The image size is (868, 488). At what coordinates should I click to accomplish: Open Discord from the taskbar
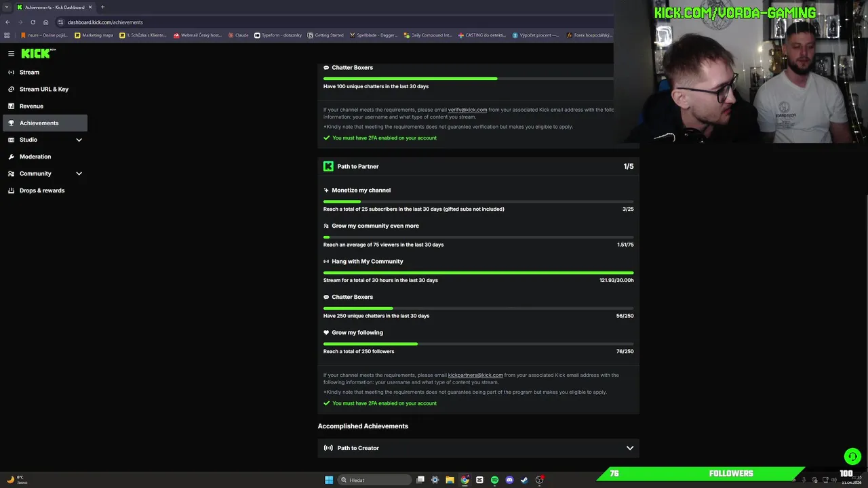click(x=509, y=480)
